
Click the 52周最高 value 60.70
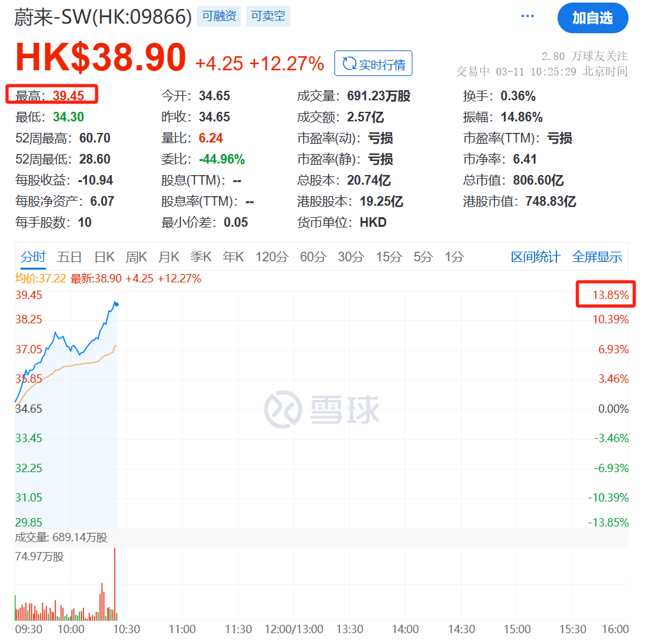(95, 137)
